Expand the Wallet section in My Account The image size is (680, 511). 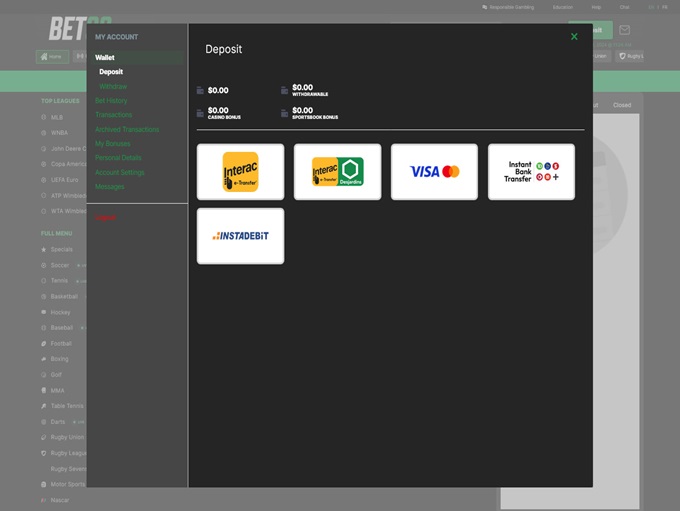coord(105,58)
